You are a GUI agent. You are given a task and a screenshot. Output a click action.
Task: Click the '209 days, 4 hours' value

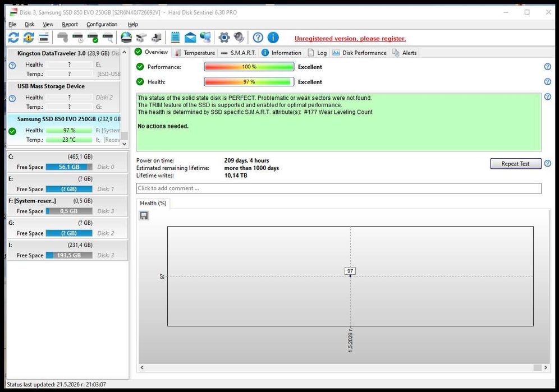[x=246, y=160]
